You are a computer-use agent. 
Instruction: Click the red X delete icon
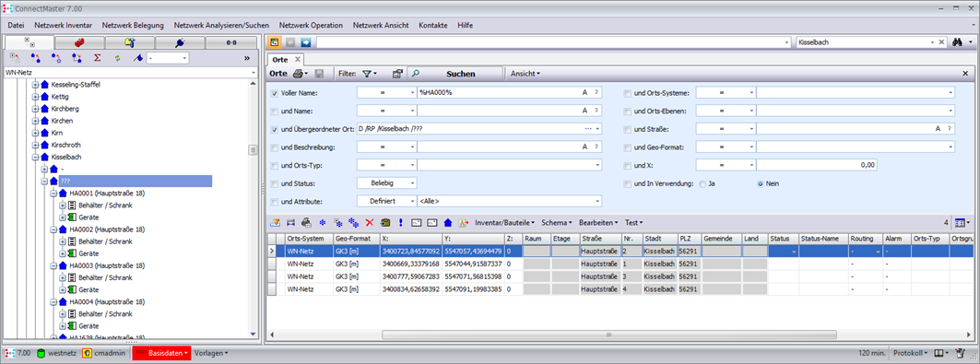(x=369, y=222)
